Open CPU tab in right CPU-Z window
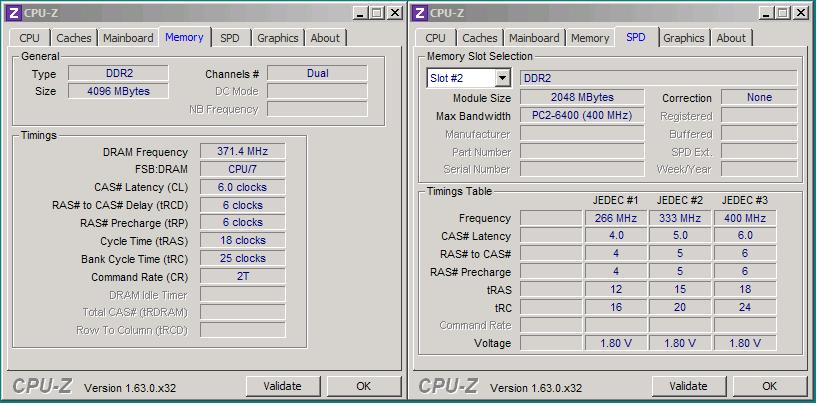This screenshot has width=818, height=405. pyautogui.click(x=436, y=38)
